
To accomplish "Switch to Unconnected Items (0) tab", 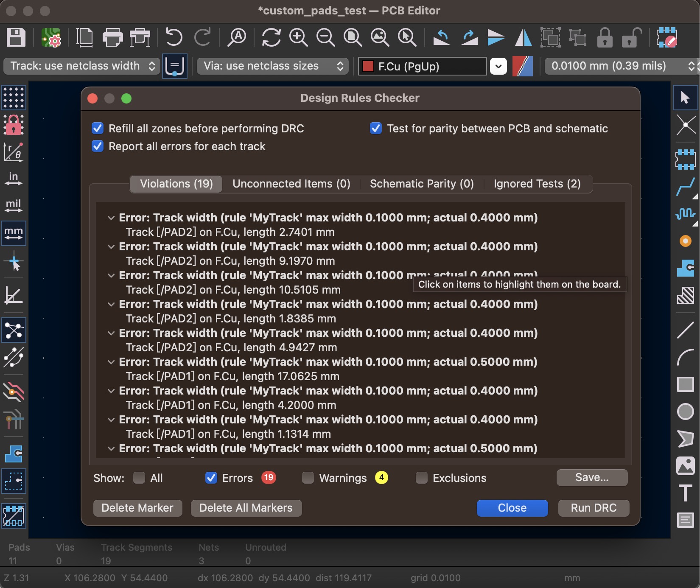I will click(291, 184).
